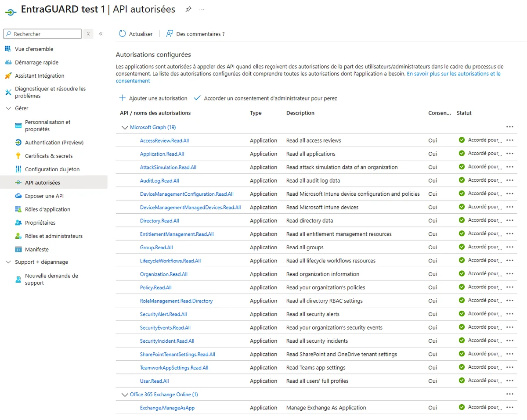Click the Statut column header
Viewport: 527px width, 420px height.
point(464,113)
